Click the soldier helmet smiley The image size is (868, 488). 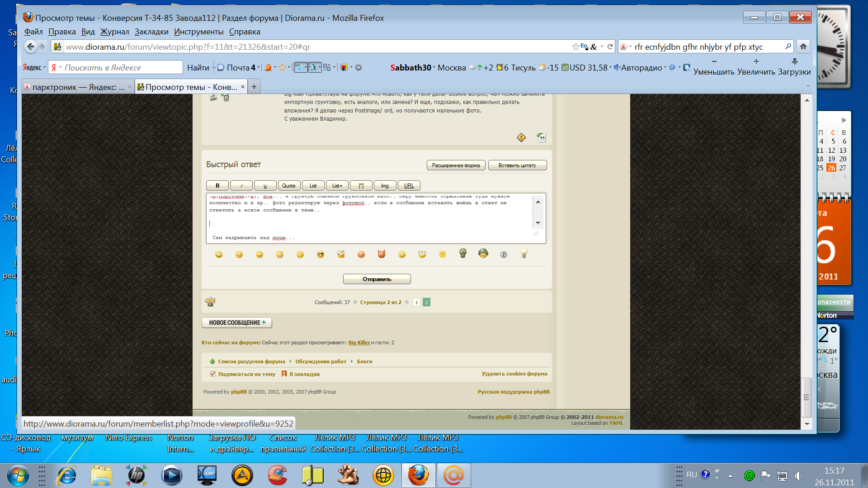pos(483,253)
